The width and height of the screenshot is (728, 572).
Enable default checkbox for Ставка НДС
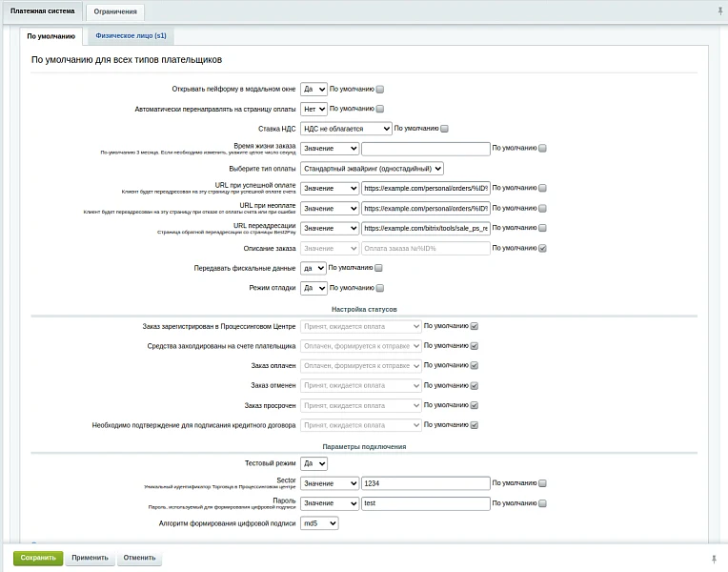coord(444,129)
